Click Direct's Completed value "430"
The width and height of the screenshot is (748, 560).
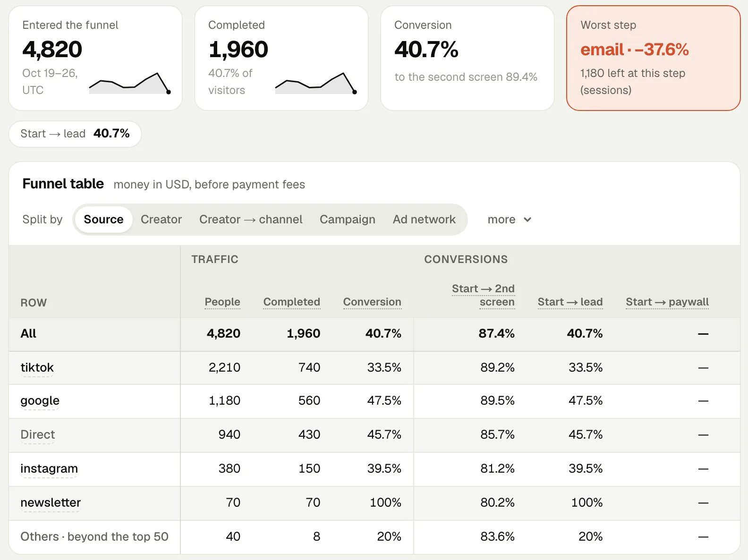click(309, 434)
